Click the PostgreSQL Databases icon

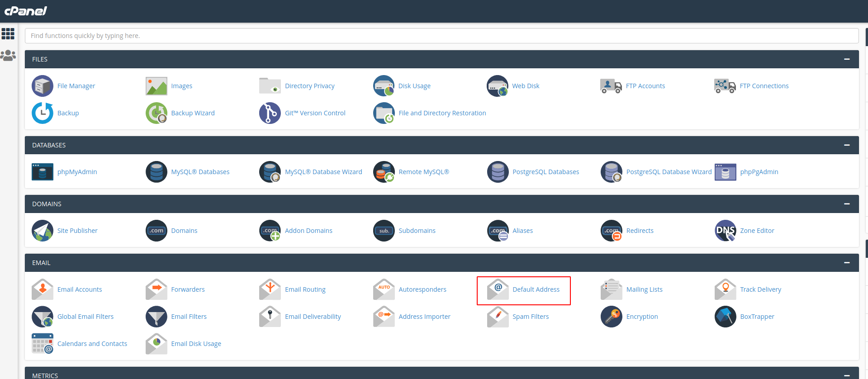click(498, 172)
